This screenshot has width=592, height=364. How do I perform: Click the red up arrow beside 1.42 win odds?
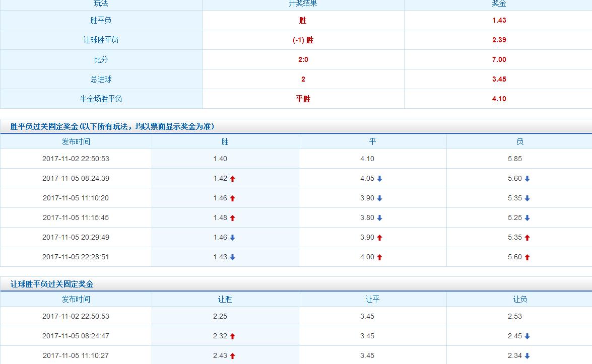coord(232,178)
